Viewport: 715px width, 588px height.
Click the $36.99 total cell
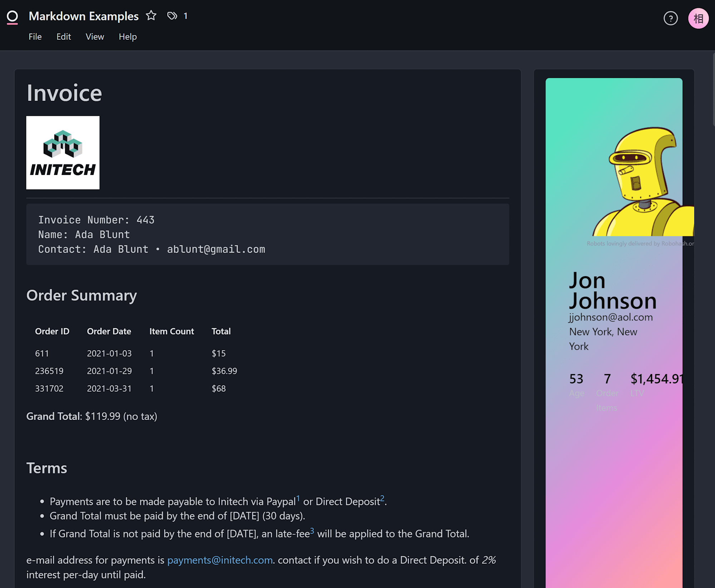click(224, 371)
